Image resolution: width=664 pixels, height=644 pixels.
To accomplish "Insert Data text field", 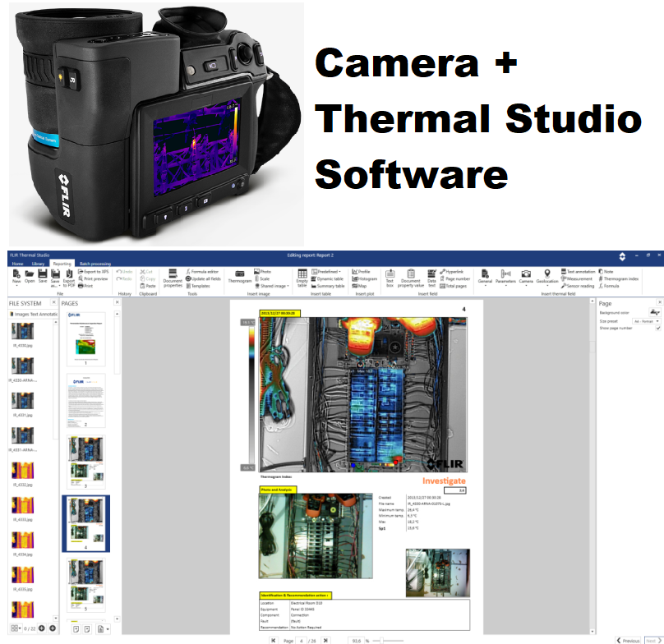I will (x=431, y=278).
